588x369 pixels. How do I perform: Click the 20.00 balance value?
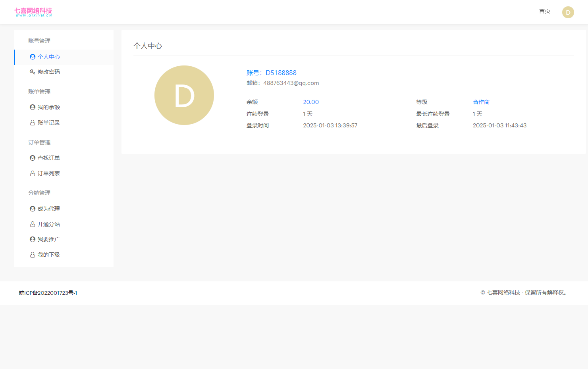(311, 102)
